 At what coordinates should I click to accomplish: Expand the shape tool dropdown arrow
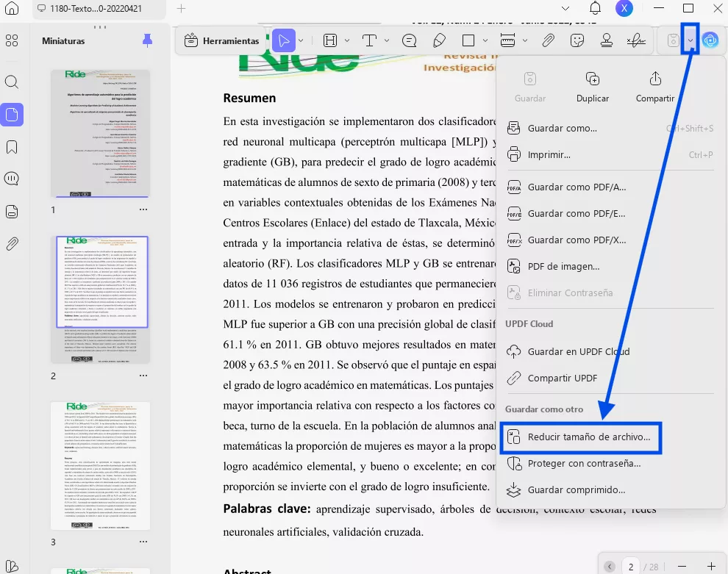(485, 41)
